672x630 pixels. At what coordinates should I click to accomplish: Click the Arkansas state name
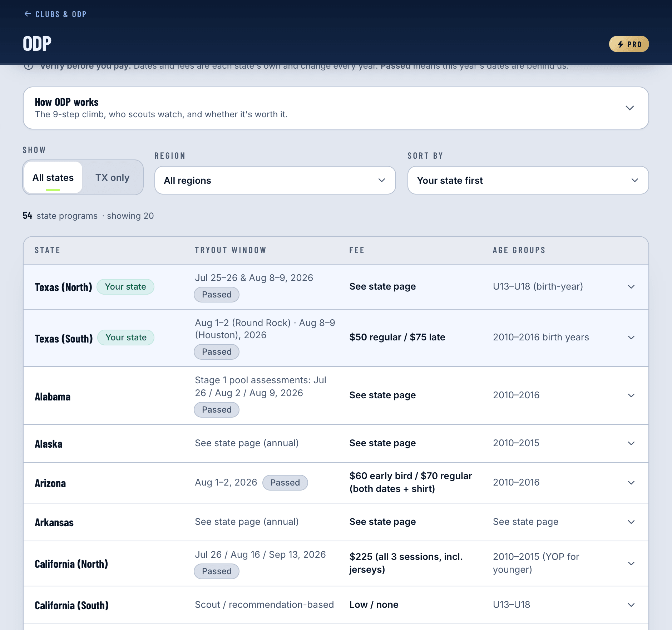click(54, 522)
